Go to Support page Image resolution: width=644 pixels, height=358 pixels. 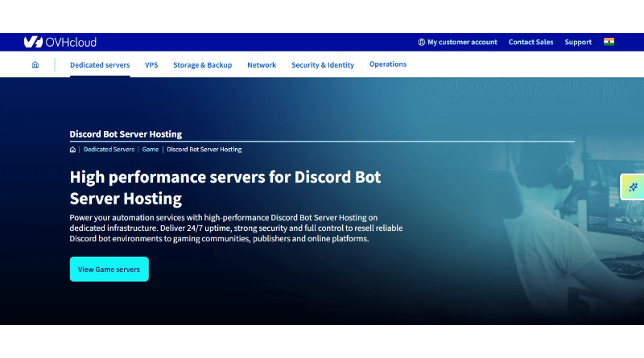(578, 42)
